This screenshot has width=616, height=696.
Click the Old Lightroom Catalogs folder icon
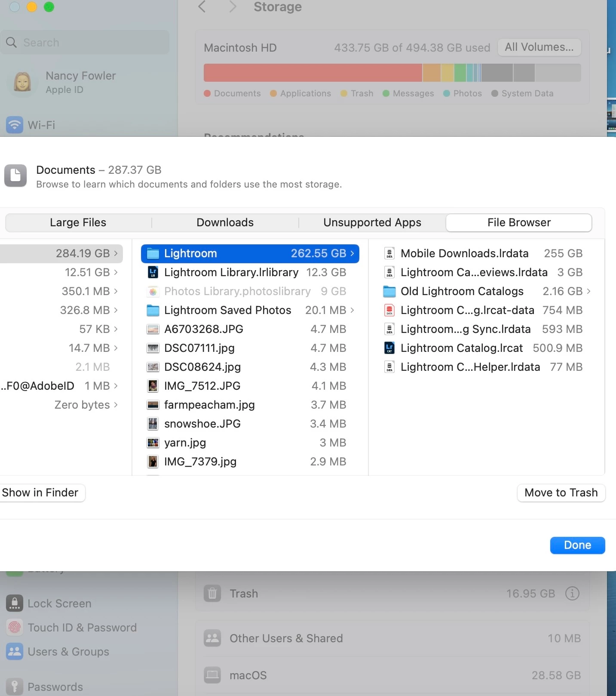pos(389,291)
